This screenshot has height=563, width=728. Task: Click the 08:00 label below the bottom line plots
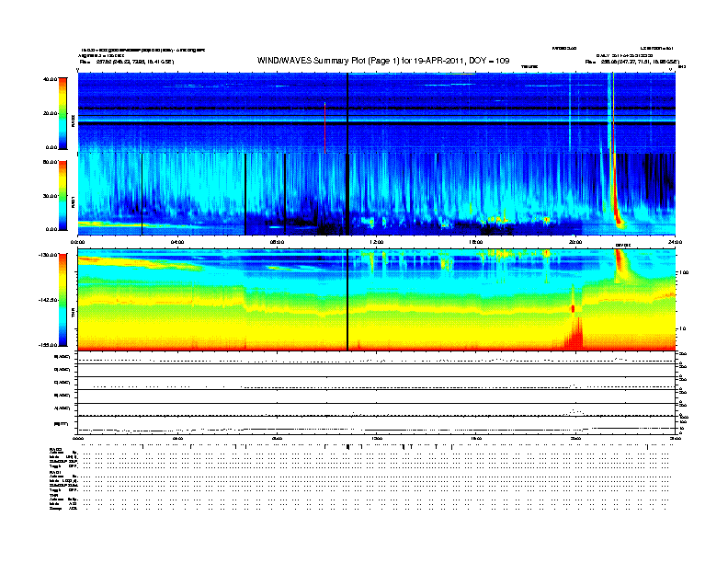277,438
